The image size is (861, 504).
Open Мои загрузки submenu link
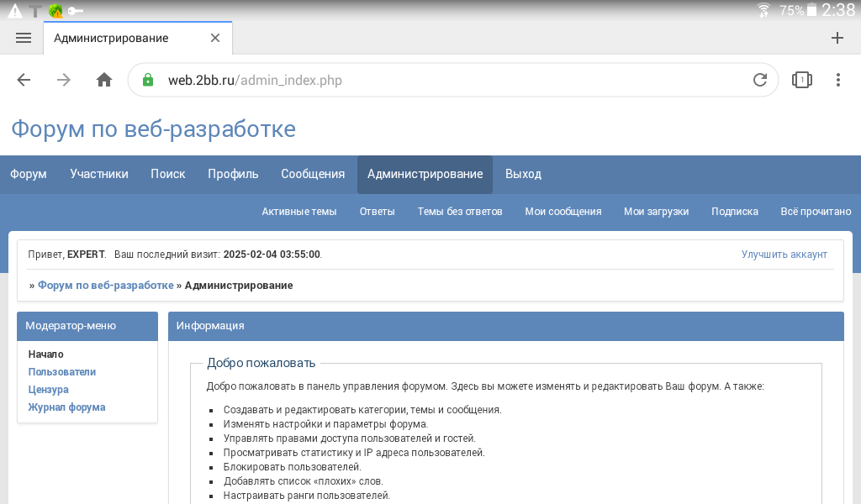coord(656,212)
